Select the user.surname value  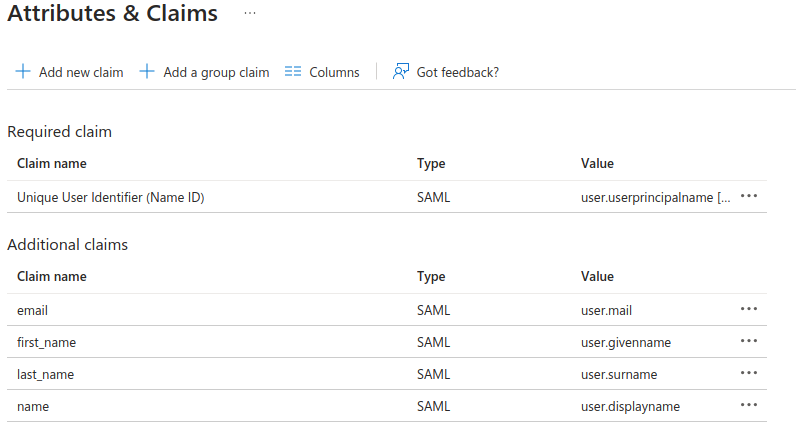620,375
